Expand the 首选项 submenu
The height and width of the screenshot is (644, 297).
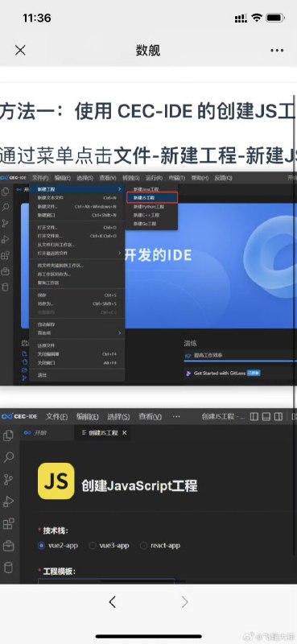(76, 332)
